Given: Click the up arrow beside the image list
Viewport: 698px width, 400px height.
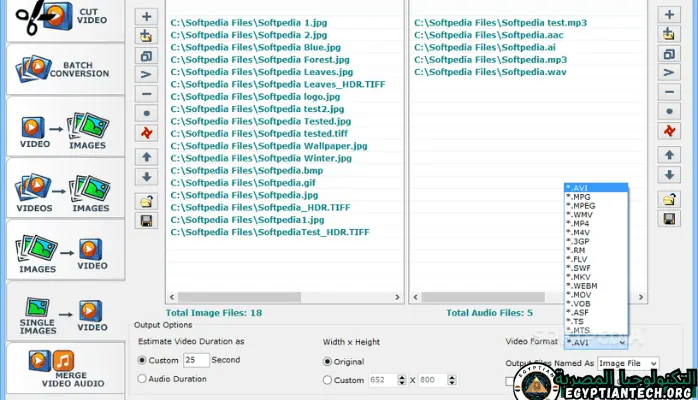Looking at the screenshot, I should coord(146,157).
